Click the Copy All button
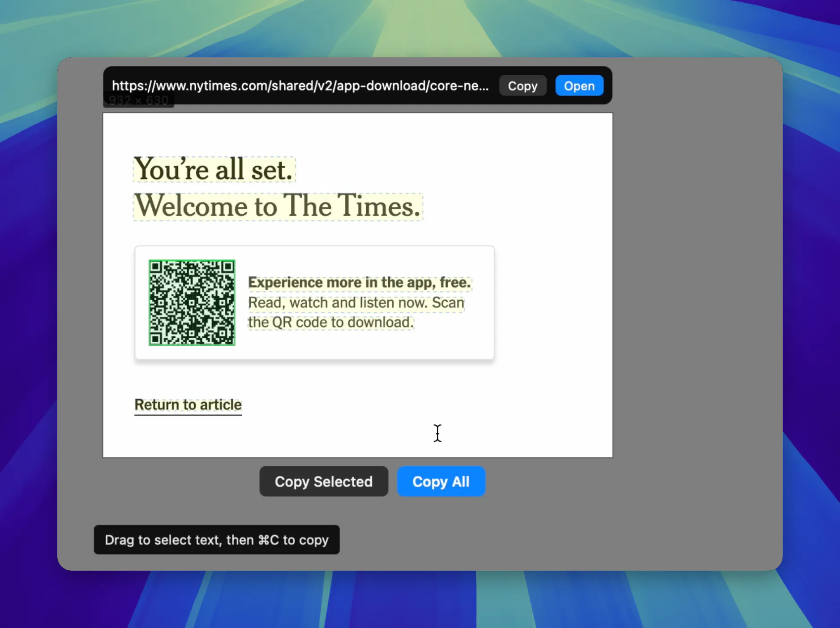Image resolution: width=840 pixels, height=628 pixels. (441, 481)
